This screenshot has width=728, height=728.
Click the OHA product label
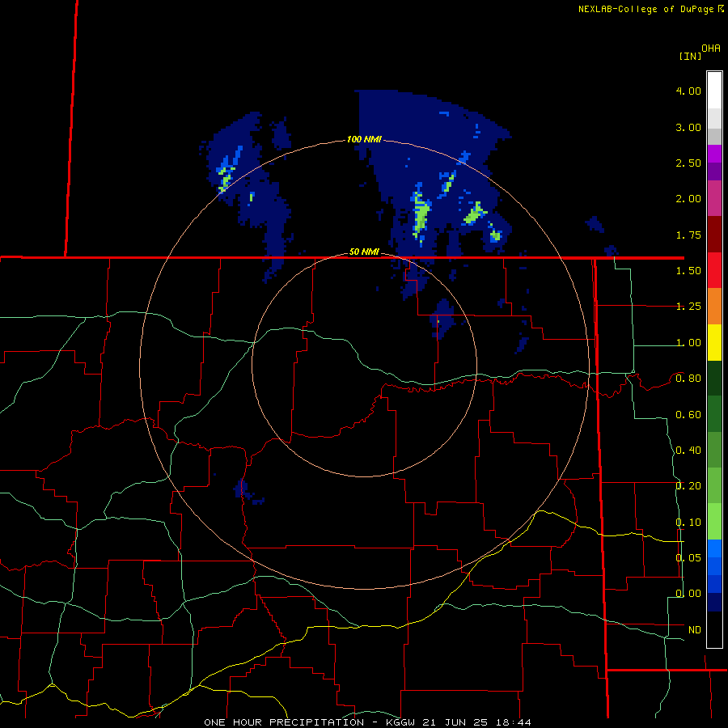click(x=711, y=49)
